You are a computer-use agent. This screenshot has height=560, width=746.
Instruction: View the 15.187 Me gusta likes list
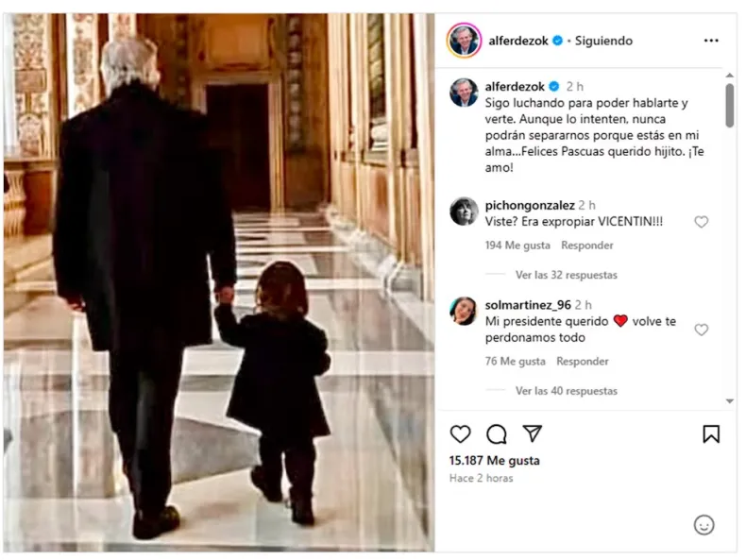tap(494, 461)
